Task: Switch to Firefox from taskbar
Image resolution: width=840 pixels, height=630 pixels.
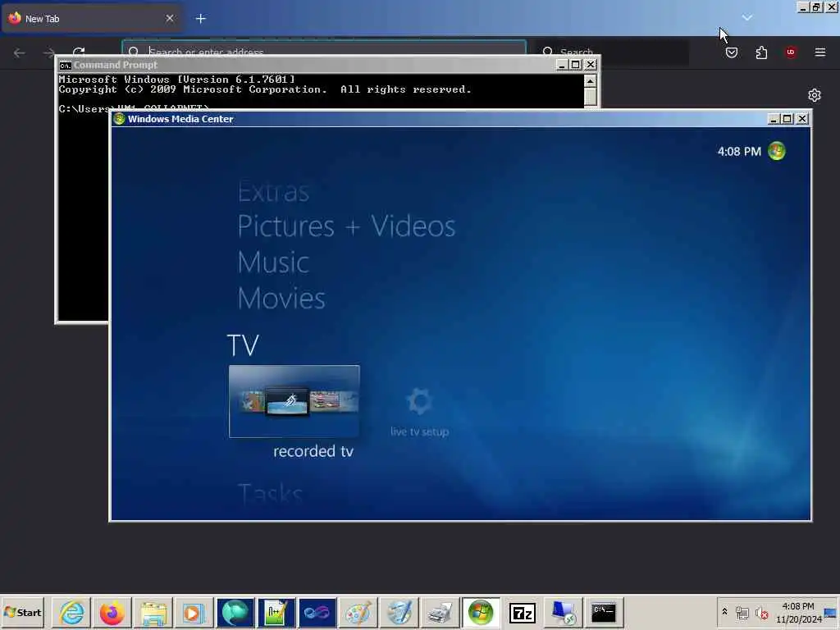Action: pos(112,612)
